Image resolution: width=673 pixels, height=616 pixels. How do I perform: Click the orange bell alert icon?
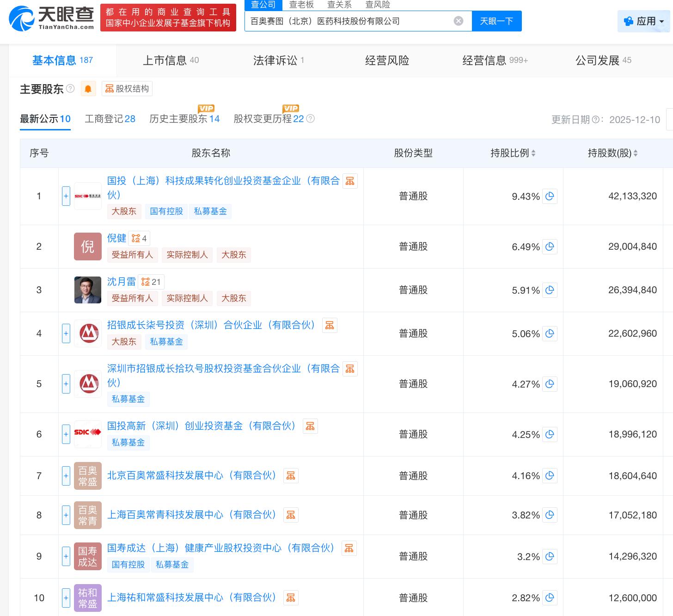tap(88, 89)
